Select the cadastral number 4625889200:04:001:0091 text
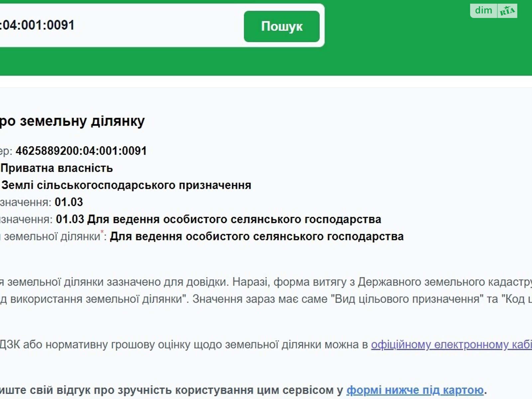Image resolution: width=532 pixels, height=399 pixels. pos(81,151)
